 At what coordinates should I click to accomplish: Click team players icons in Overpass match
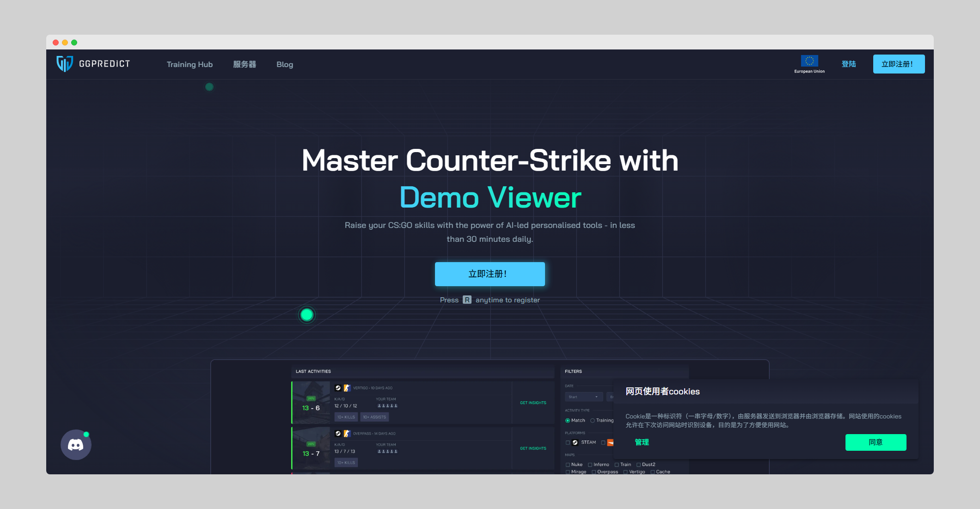(x=387, y=452)
